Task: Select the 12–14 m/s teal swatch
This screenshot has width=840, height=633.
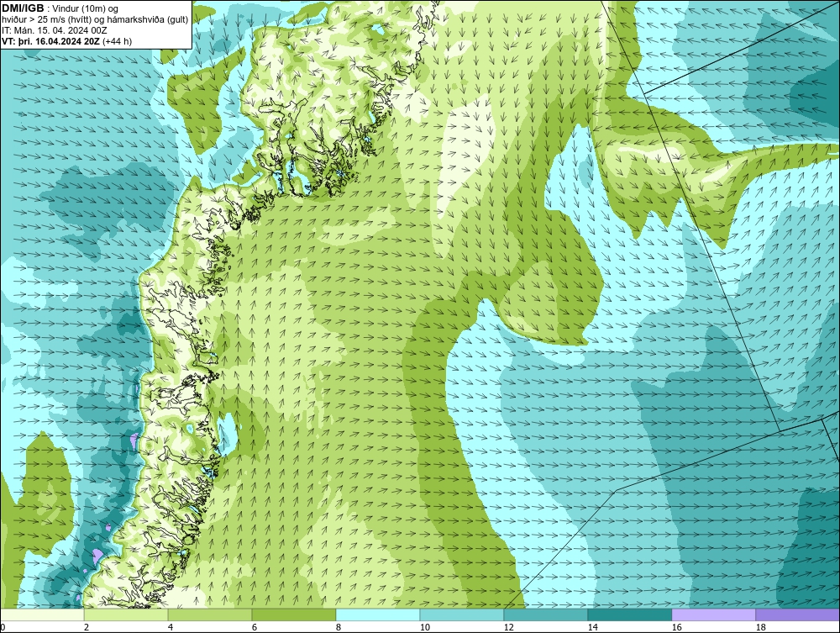Action: (545, 615)
